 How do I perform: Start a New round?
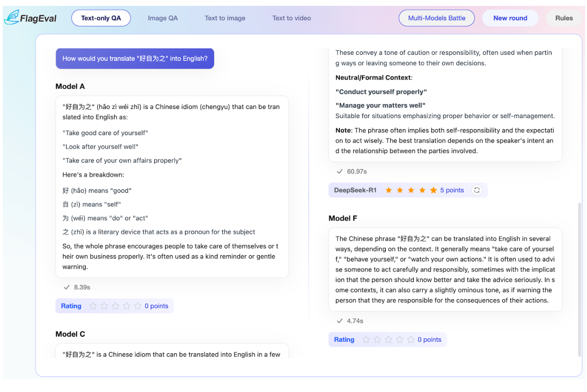pos(510,18)
